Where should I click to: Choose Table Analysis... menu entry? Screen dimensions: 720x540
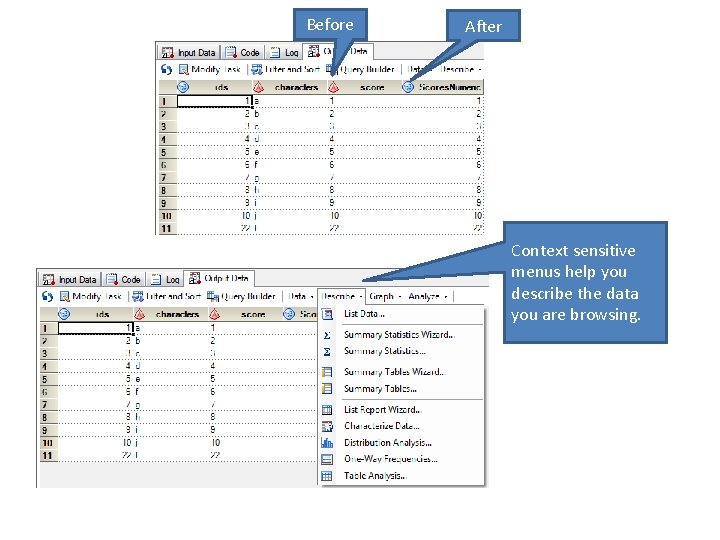401,476
